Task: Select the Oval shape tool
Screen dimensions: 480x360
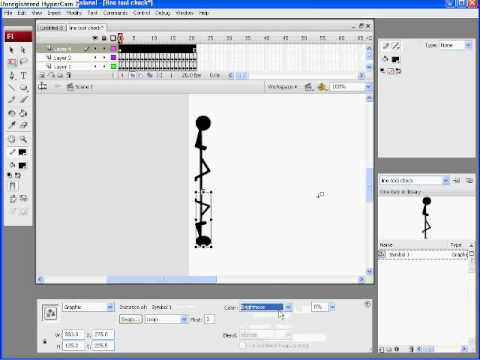Action: [x=23, y=88]
